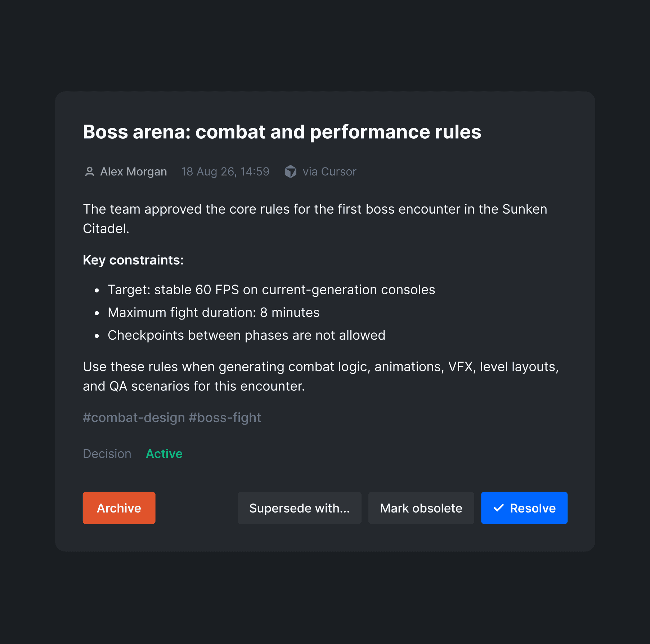Click the Maximum fight duration bullet item

tap(214, 313)
